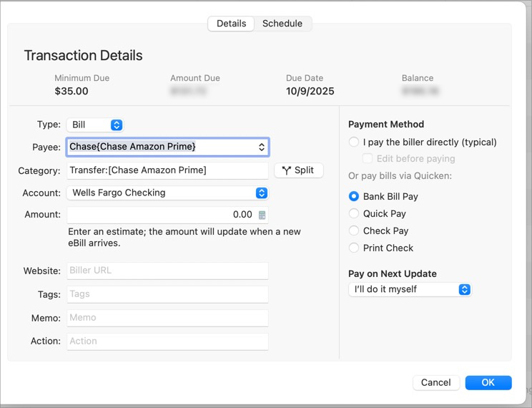Image resolution: width=532 pixels, height=408 pixels.
Task: Open the calculator icon in Amount field
Action: point(262,215)
